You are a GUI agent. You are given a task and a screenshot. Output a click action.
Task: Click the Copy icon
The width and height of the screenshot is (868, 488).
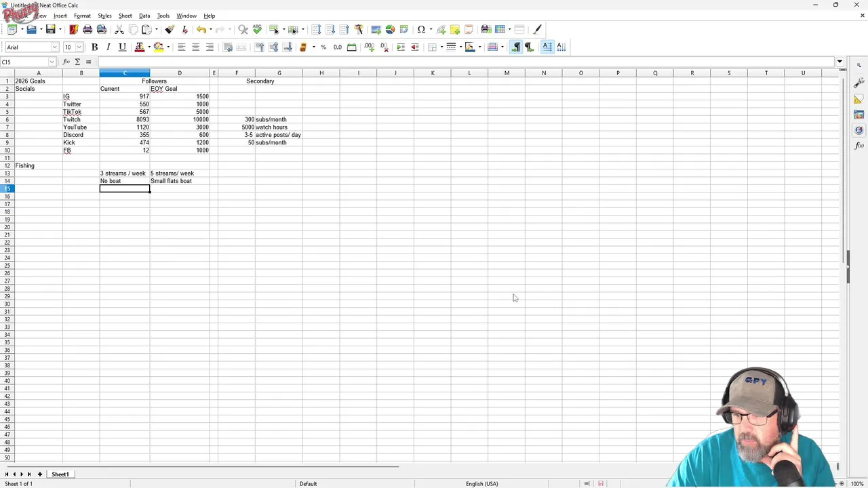(x=133, y=29)
